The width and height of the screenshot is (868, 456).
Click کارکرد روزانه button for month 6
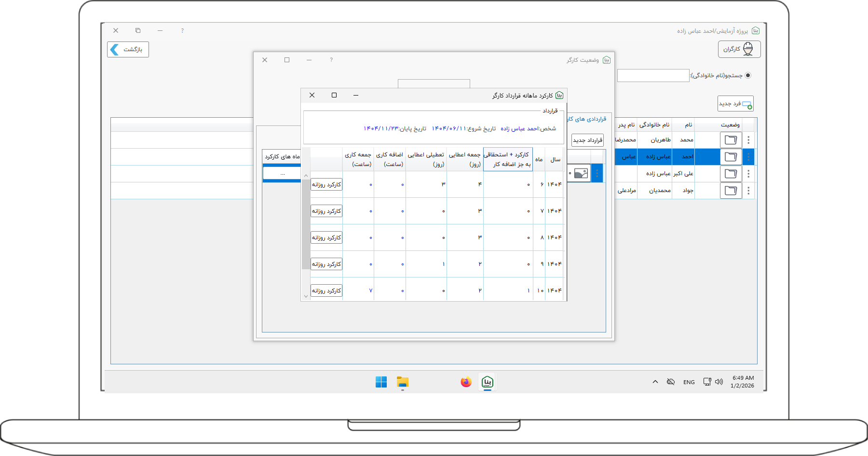coord(326,185)
